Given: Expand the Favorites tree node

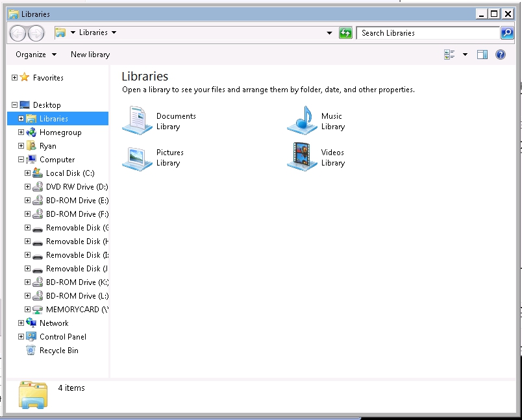Looking at the screenshot, I should pyautogui.click(x=15, y=78).
